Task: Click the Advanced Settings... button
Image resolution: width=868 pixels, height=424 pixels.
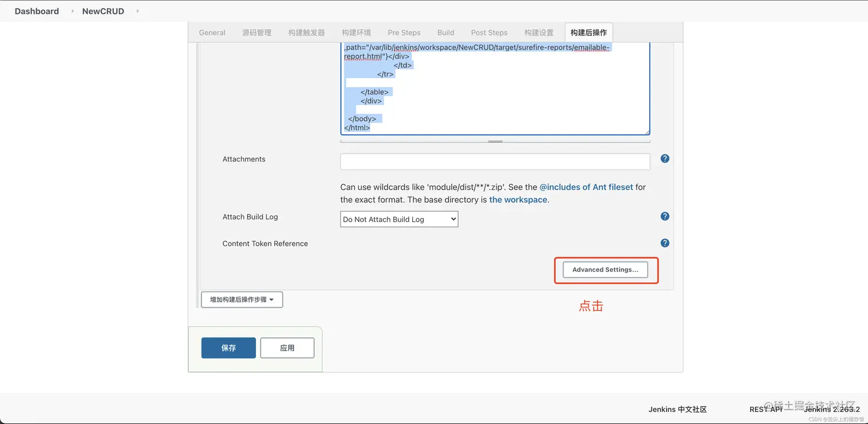Action: [x=605, y=269]
